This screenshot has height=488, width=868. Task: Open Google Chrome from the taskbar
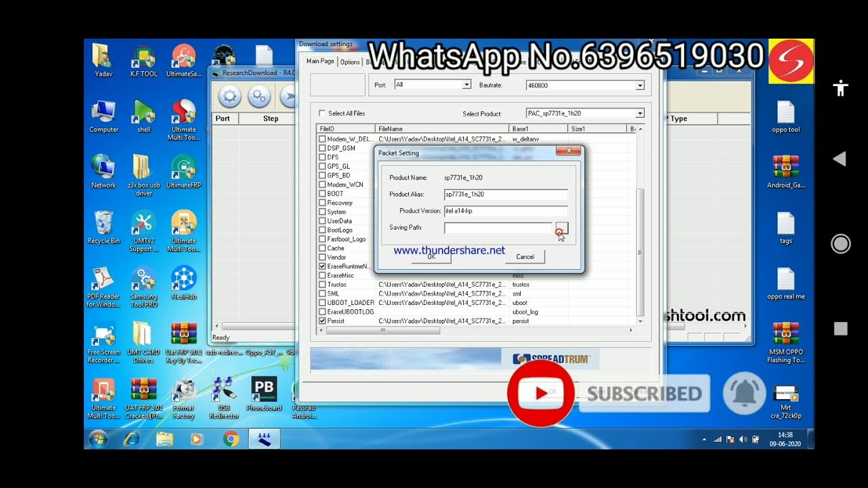[231, 439]
